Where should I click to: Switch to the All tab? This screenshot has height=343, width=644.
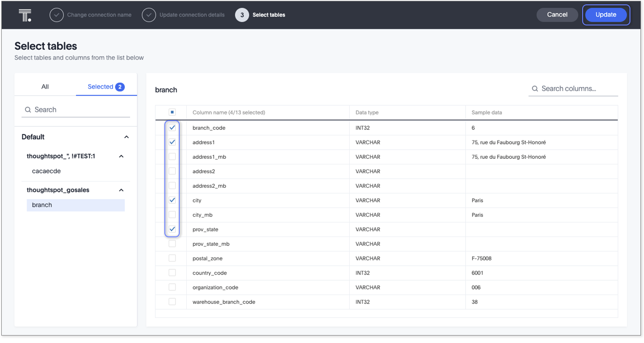point(45,87)
